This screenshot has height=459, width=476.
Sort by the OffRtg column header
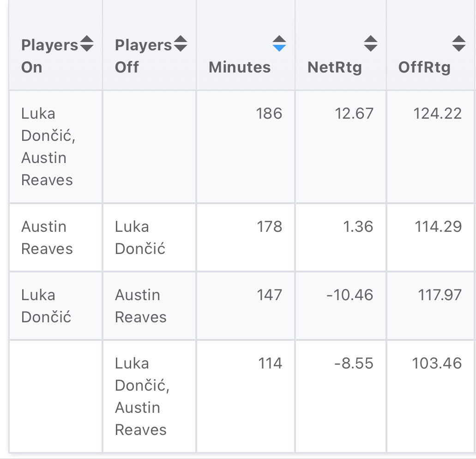click(x=424, y=67)
